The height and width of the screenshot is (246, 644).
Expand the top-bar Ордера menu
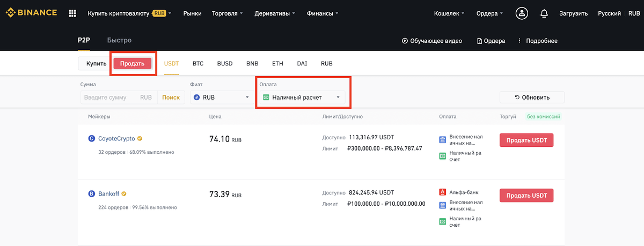490,13
